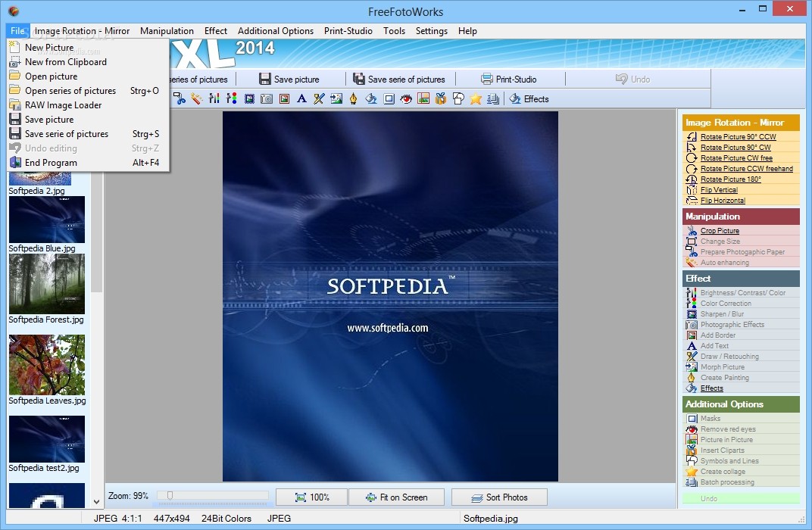This screenshot has width=812, height=530.
Task: Select Softpedia Leaves.jpg thumbnail
Action: (47, 365)
